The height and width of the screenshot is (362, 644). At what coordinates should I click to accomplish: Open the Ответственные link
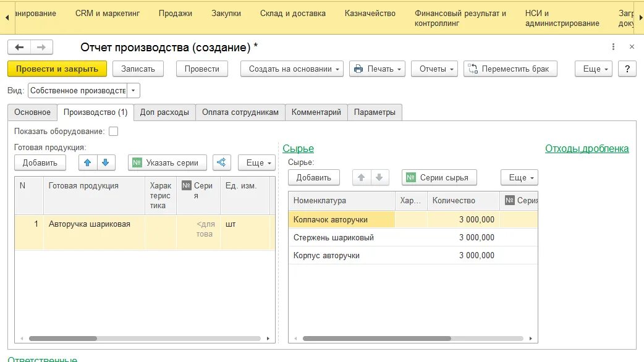[42, 359]
